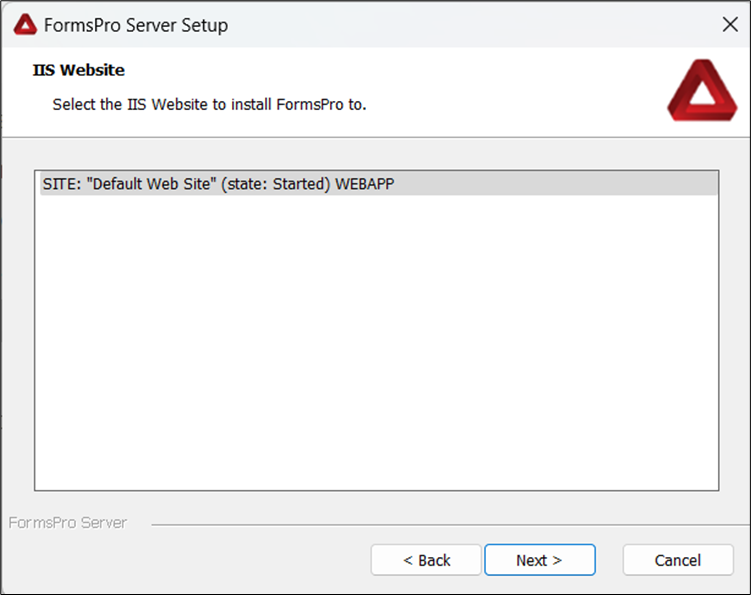Click highlighted row's blank area right of WEBAPP
The height and width of the screenshot is (595, 751).
560,184
